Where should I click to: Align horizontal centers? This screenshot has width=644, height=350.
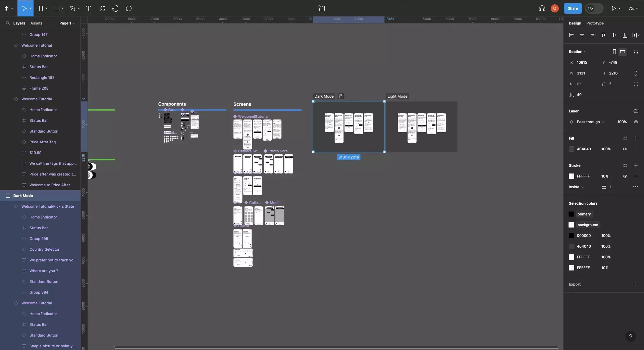(582, 35)
